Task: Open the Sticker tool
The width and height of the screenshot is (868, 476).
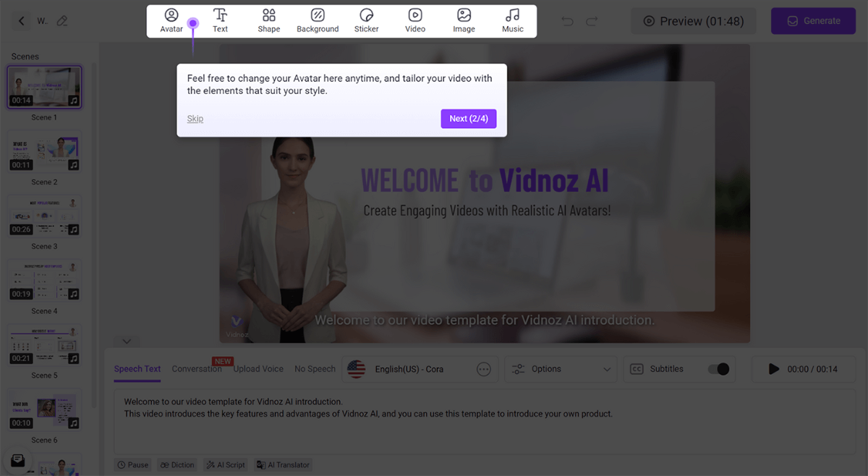Action: click(366, 21)
